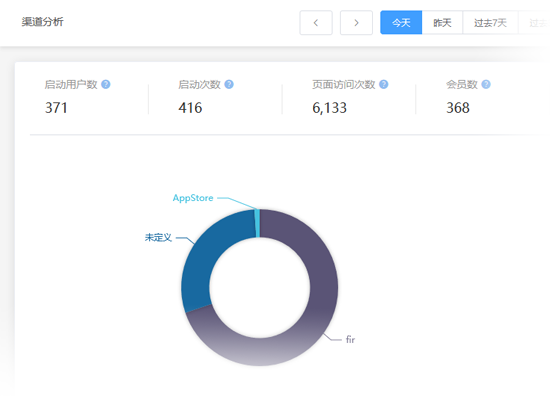The width and height of the screenshot is (550, 402).
Task: Click help icon beside 会员数
Action: pos(486,85)
